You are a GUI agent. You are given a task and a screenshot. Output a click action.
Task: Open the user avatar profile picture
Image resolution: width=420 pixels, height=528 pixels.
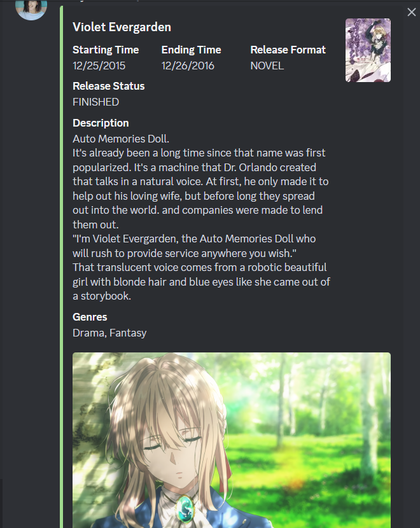pos(31,10)
